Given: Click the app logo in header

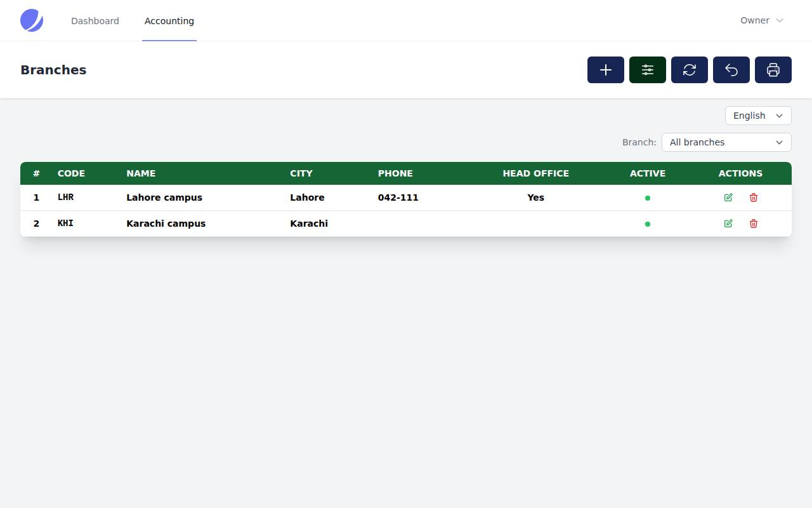Looking at the screenshot, I should click(x=32, y=20).
